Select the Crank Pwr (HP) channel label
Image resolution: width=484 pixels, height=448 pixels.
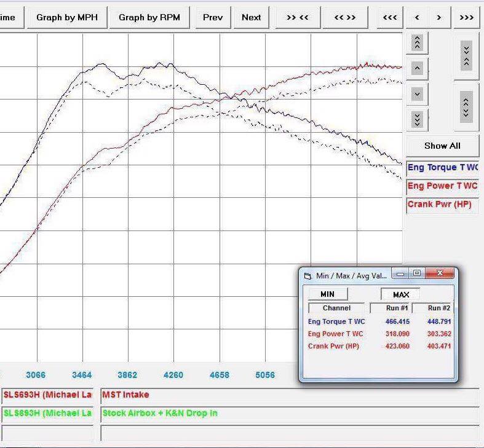442,205
